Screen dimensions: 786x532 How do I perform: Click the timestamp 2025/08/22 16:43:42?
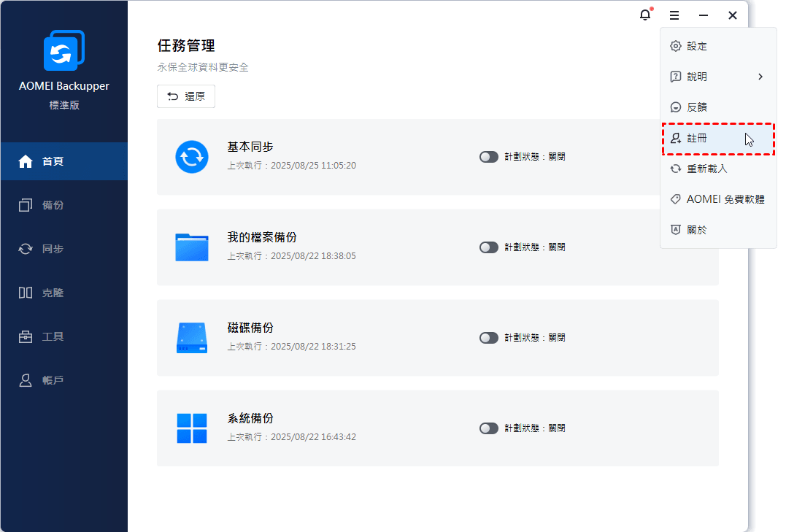[313, 436]
